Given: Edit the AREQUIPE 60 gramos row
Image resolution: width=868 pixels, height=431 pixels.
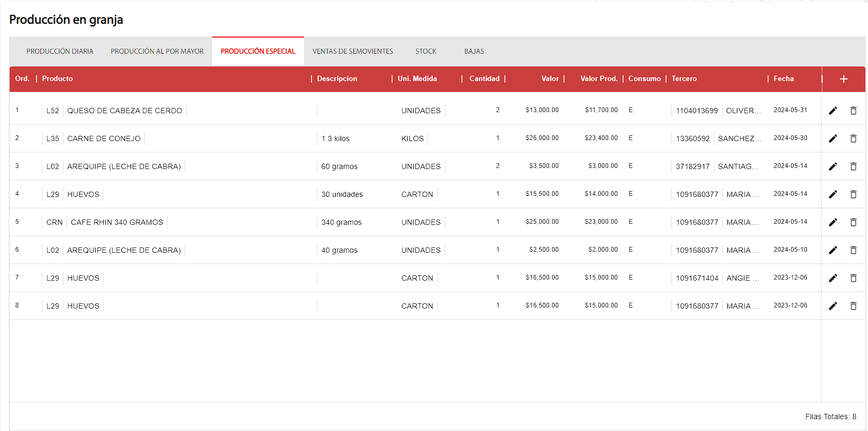Looking at the screenshot, I should pos(833,166).
